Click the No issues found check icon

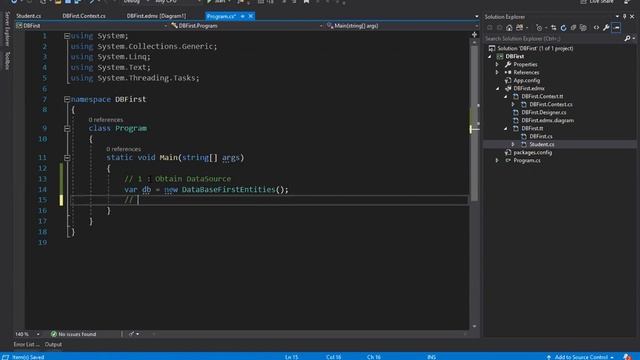(x=53, y=334)
